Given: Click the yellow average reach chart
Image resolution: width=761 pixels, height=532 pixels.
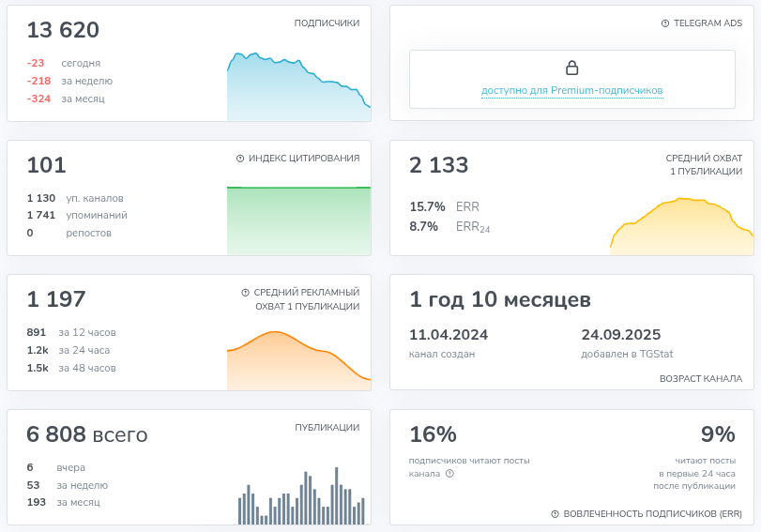Looking at the screenshot, I should (681, 226).
